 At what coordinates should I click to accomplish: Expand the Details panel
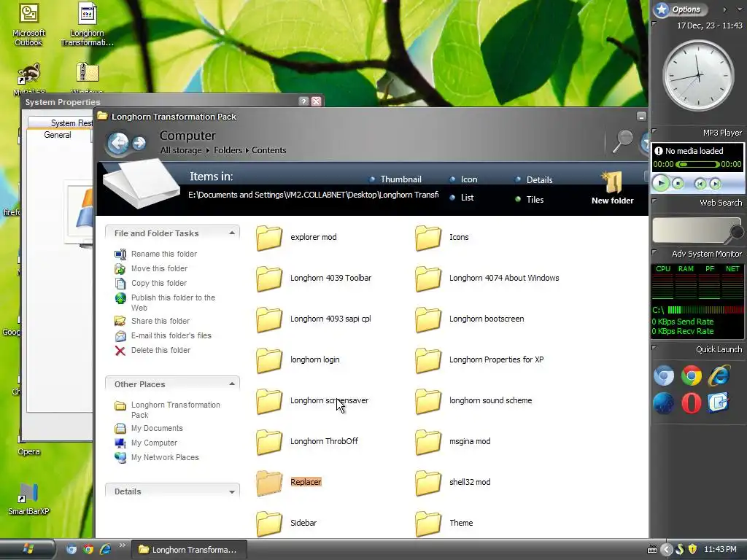tap(231, 492)
